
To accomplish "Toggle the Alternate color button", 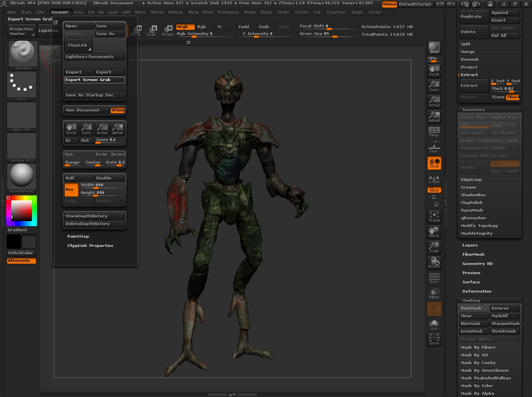I will point(22,261).
